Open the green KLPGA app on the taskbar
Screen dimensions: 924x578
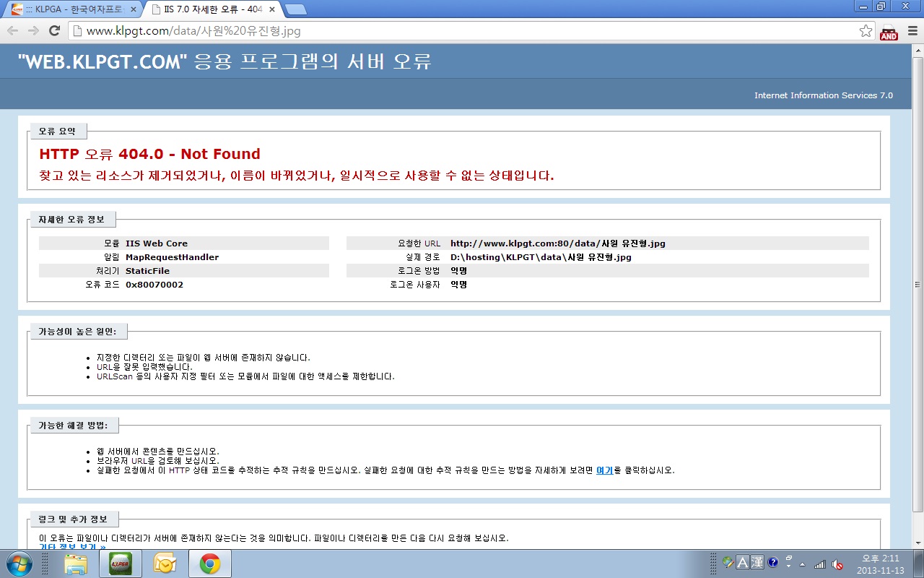121,564
